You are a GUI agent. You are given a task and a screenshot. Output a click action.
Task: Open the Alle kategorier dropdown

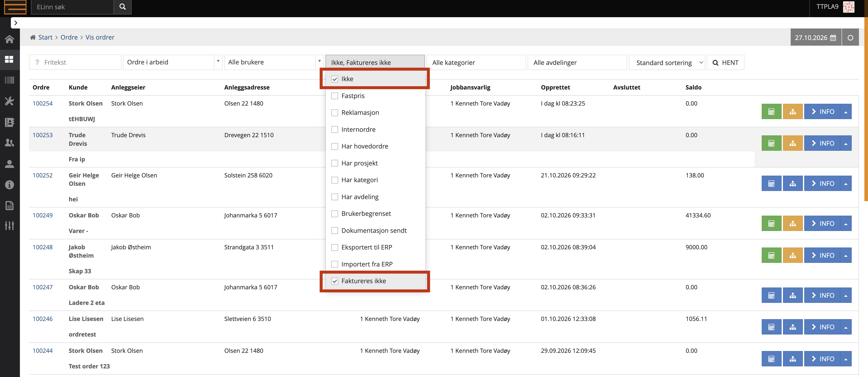[x=476, y=62]
